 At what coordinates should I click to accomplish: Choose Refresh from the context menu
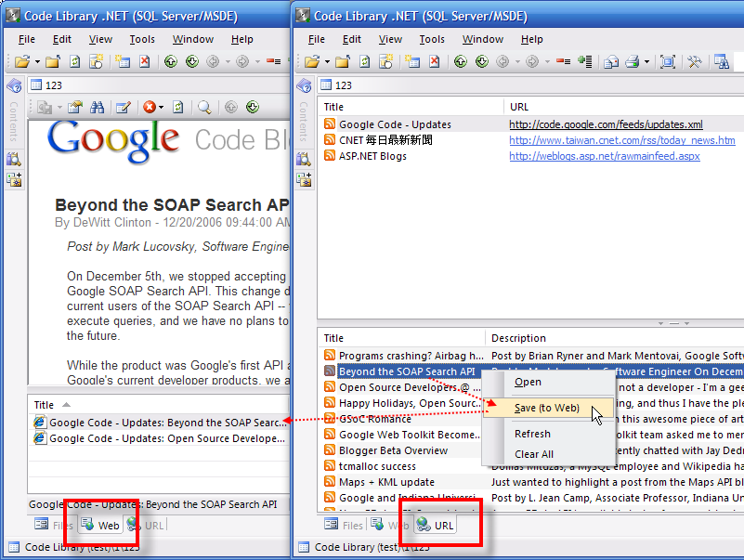coord(532,434)
